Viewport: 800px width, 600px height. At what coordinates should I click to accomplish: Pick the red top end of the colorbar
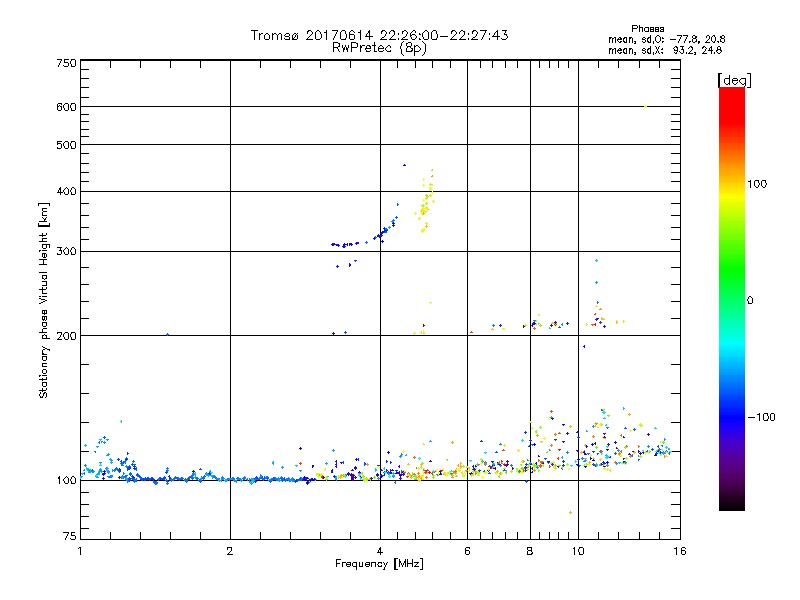tap(731, 93)
